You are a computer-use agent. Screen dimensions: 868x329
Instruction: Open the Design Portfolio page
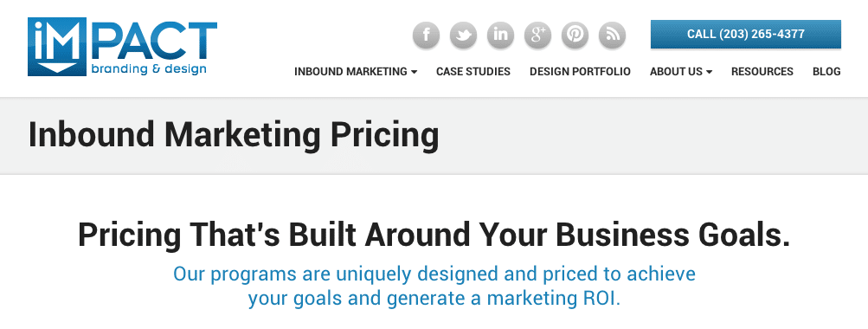click(x=580, y=72)
